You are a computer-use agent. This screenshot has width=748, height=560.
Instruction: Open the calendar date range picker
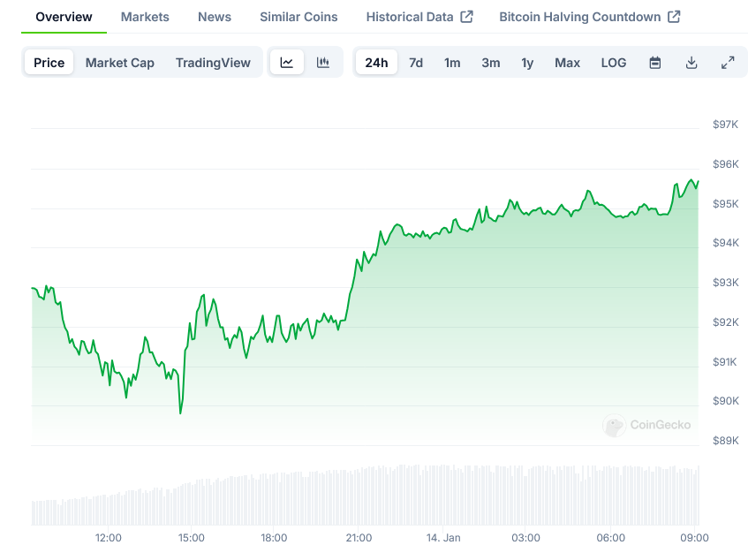655,63
